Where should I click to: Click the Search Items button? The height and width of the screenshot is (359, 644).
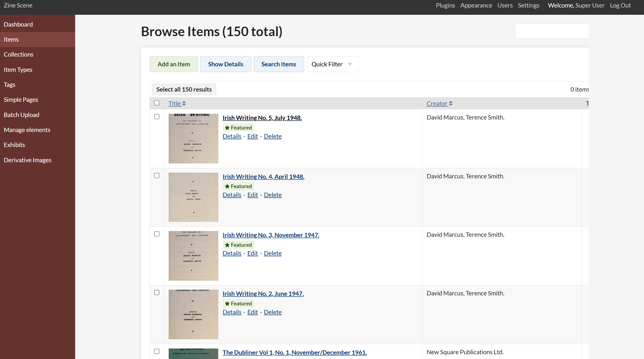tap(279, 64)
